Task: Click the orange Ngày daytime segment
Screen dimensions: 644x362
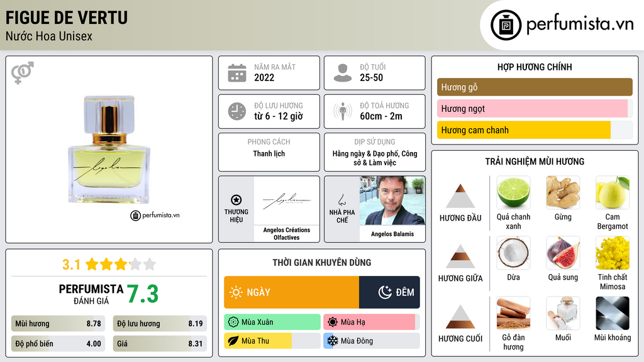Action: click(x=292, y=292)
